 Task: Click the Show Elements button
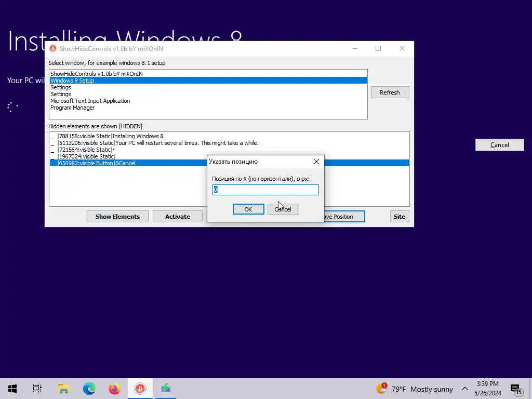pos(117,217)
